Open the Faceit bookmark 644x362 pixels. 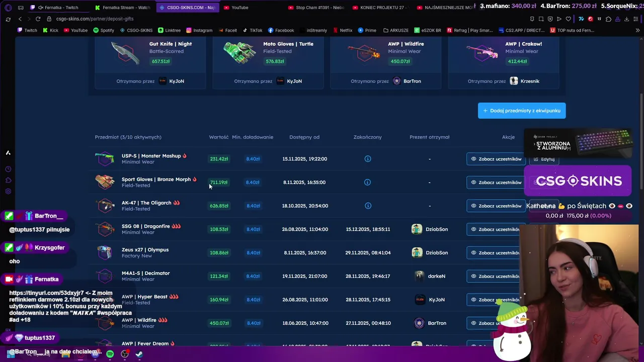click(227, 30)
